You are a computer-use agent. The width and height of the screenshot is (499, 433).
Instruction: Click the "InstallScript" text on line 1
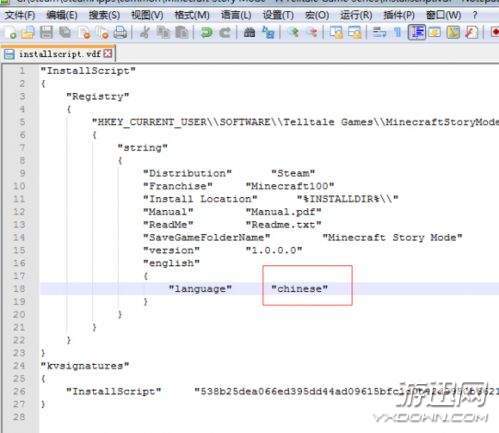(88, 71)
